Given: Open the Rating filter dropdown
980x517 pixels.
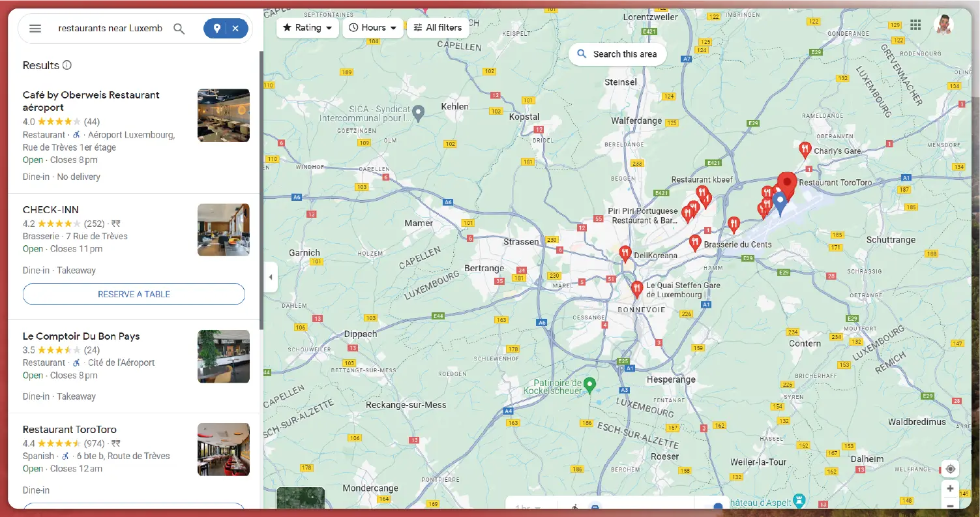Looking at the screenshot, I should [x=307, y=27].
